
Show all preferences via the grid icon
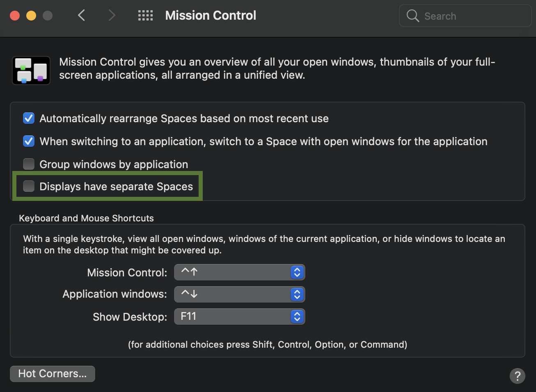tap(145, 16)
